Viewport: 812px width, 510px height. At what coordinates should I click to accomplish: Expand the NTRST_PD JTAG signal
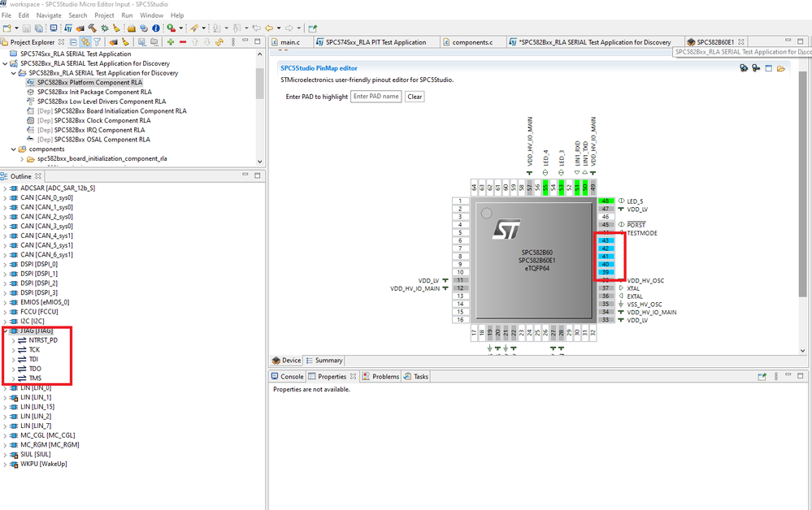14,340
